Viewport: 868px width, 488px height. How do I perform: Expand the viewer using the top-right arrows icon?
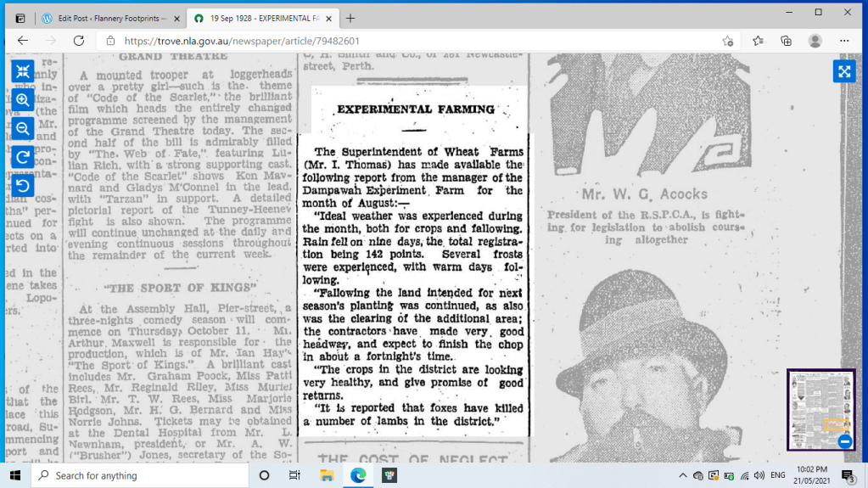pyautogui.click(x=844, y=71)
